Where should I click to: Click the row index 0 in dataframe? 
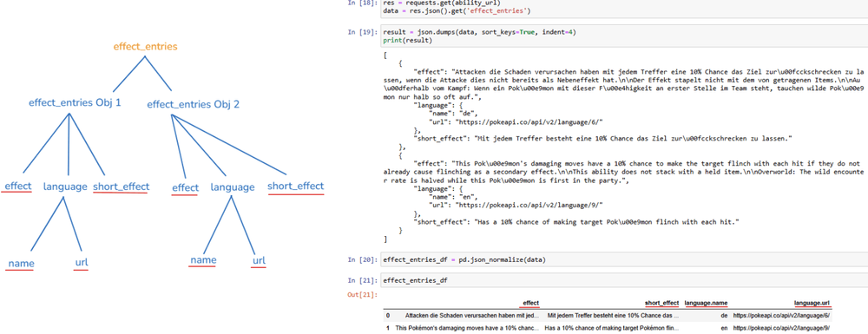point(388,315)
